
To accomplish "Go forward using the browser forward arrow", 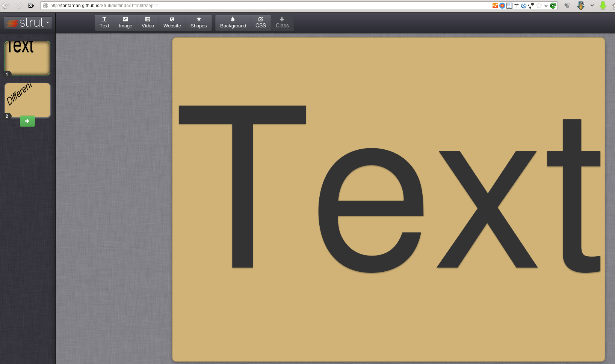I will [x=18, y=6].
